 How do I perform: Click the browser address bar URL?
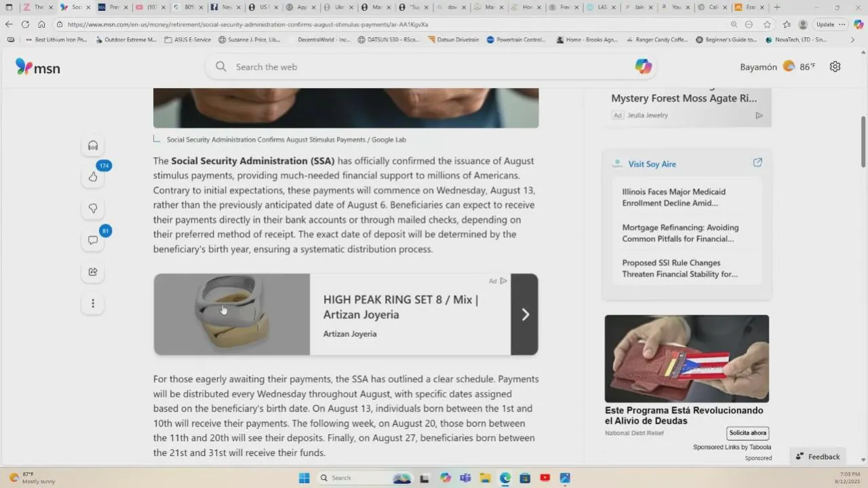point(248,24)
